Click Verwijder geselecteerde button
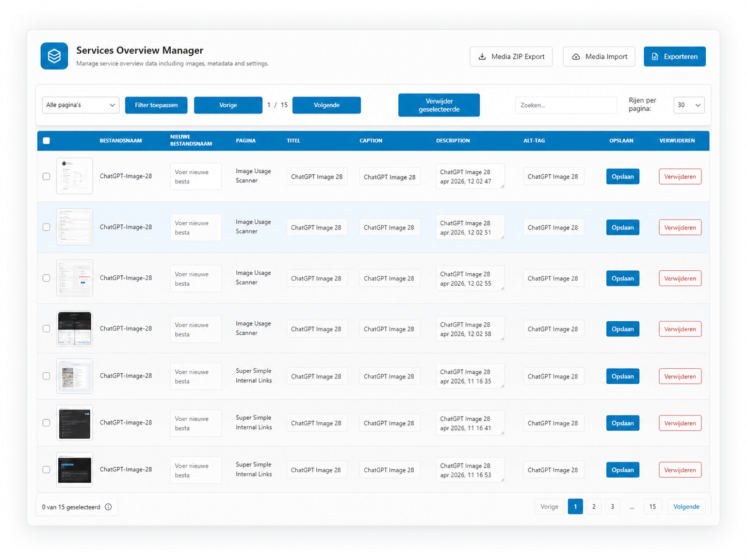747x560 pixels. pos(439,105)
